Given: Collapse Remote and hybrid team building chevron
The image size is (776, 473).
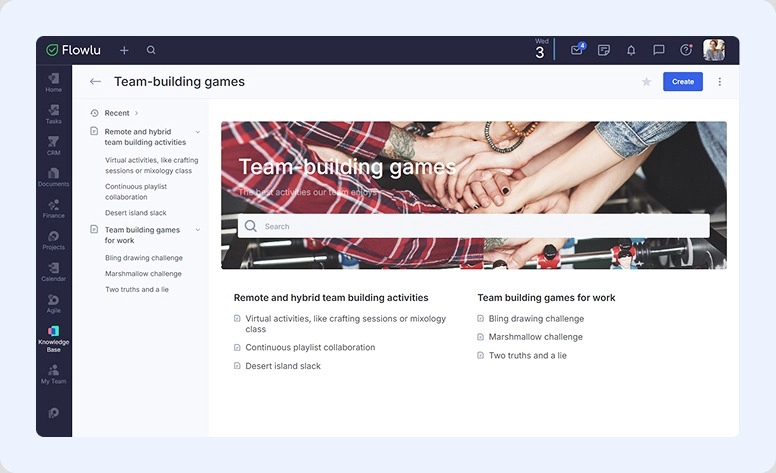Looking at the screenshot, I should pyautogui.click(x=197, y=132).
